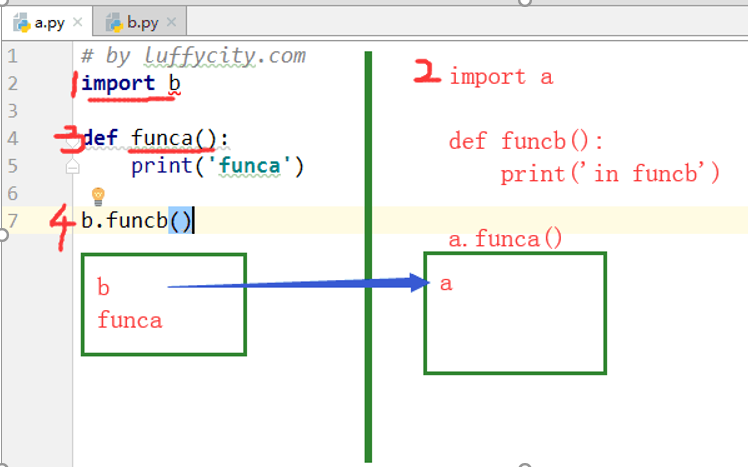Click the function name 'funca' in def line
The width and height of the screenshot is (748, 467).
point(162,138)
